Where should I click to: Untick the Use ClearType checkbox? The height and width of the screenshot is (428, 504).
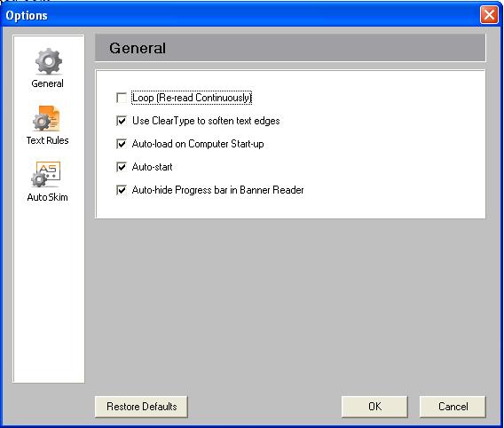(122, 121)
